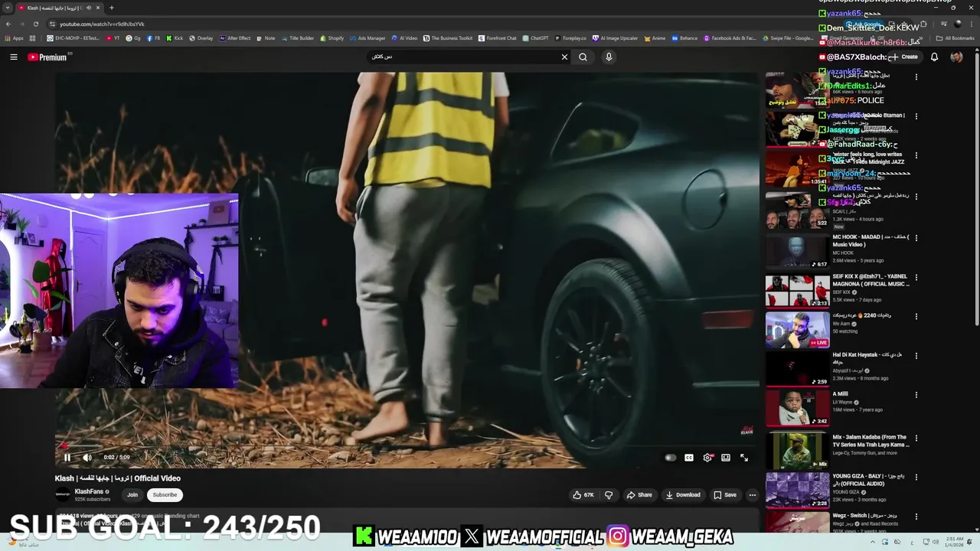Reload the current page
Viewport: 980px width, 551px height.
pyautogui.click(x=35, y=24)
